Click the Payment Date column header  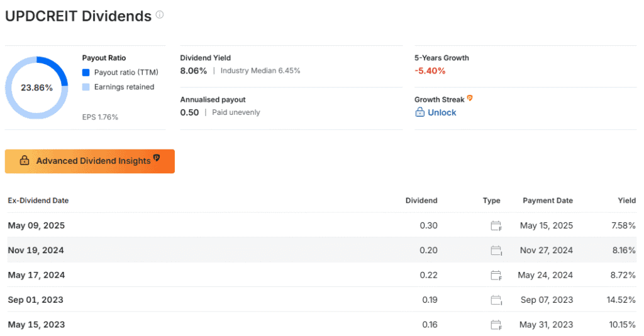[x=548, y=200]
